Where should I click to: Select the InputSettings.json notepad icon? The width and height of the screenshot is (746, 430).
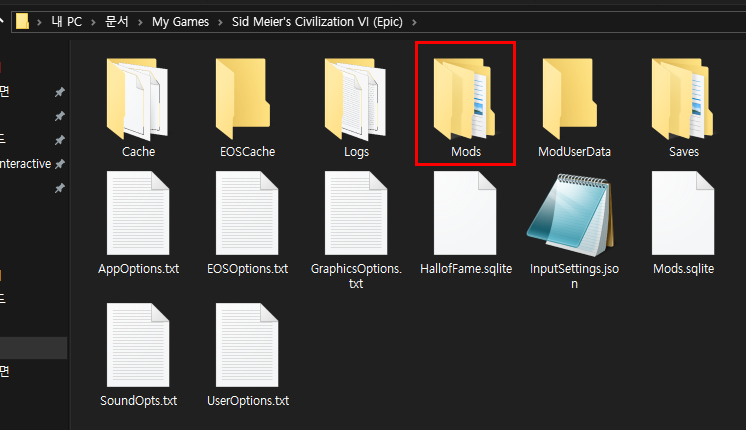[571, 215]
